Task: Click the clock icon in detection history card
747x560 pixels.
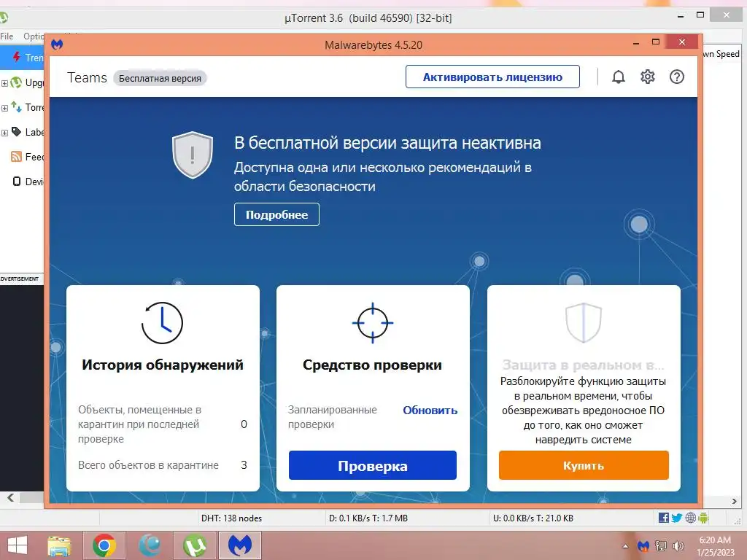Action: coord(163,323)
